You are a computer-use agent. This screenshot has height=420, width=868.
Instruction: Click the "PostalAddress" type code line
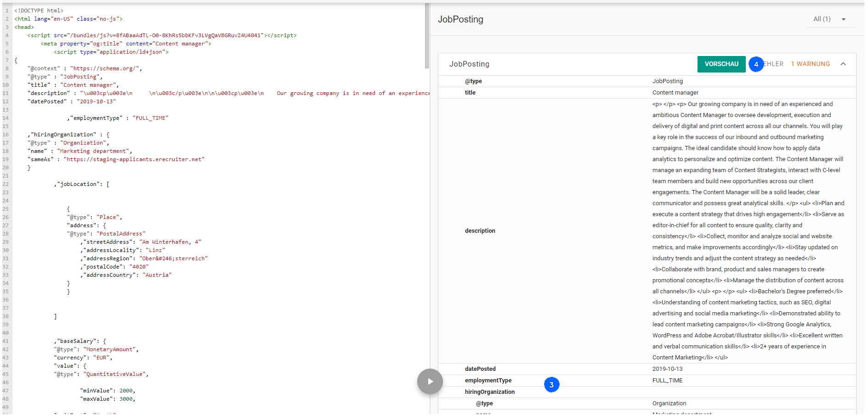pyautogui.click(x=106, y=234)
